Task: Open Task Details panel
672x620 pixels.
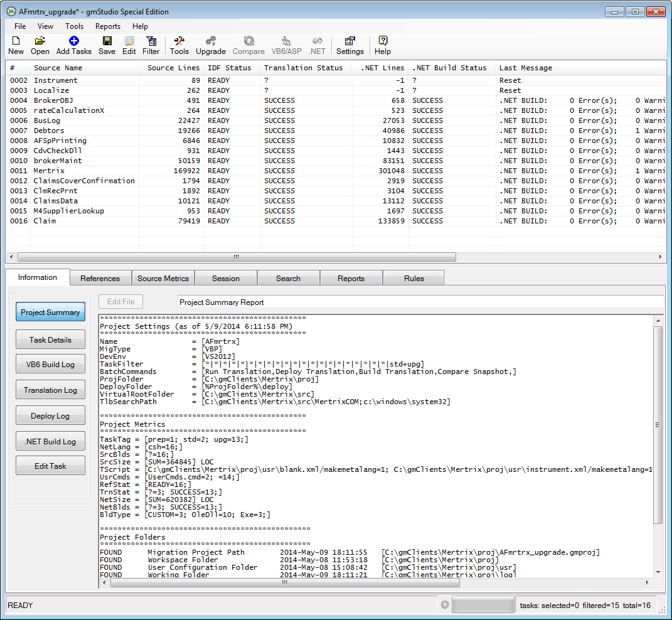Action: (50, 340)
